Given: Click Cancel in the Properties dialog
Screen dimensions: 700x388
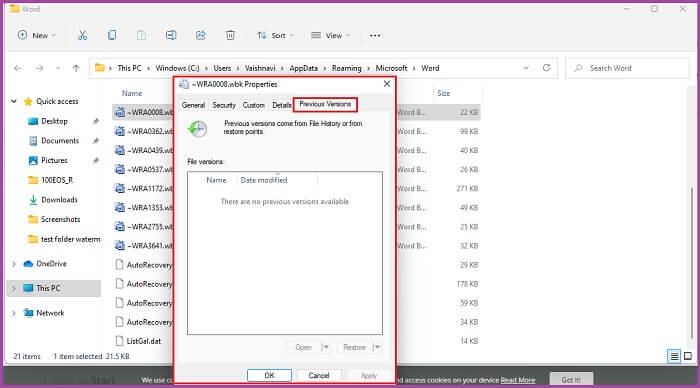Looking at the screenshot, I should [319, 375].
